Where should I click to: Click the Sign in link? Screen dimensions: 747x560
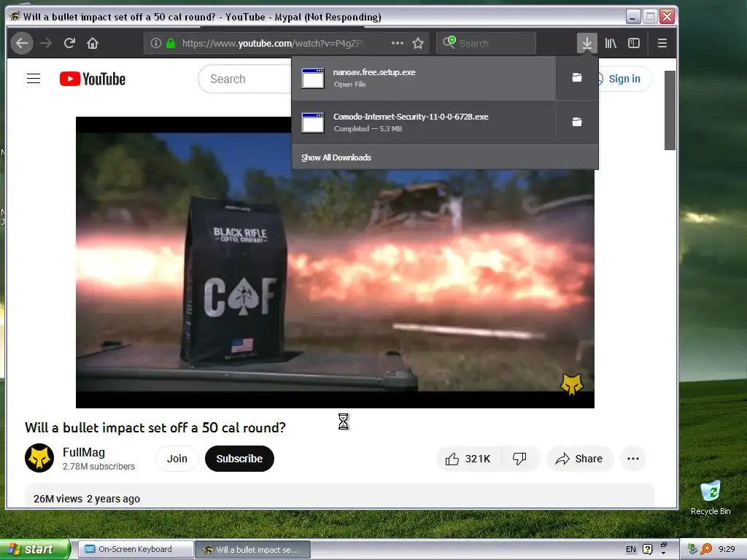(624, 79)
